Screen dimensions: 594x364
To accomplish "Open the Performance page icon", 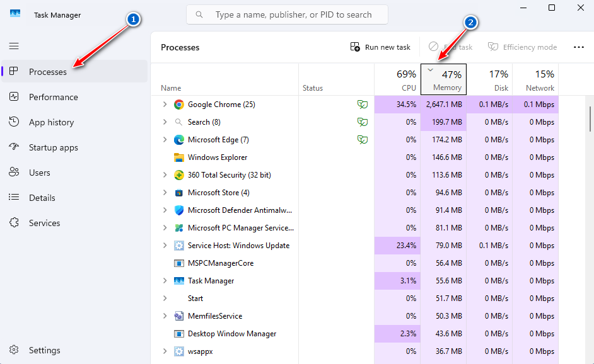I will coord(14,96).
